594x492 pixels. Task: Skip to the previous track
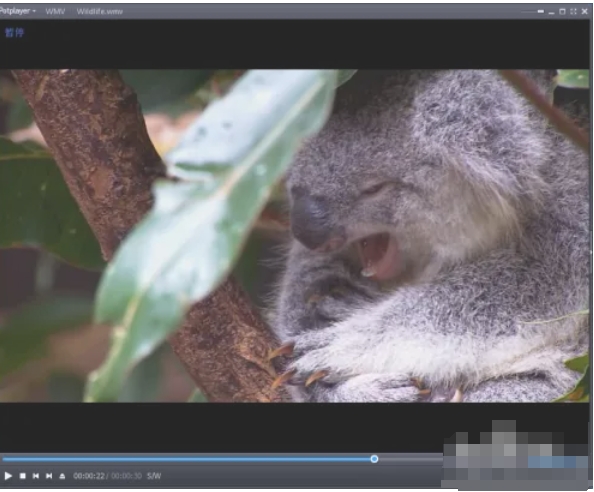coord(36,476)
